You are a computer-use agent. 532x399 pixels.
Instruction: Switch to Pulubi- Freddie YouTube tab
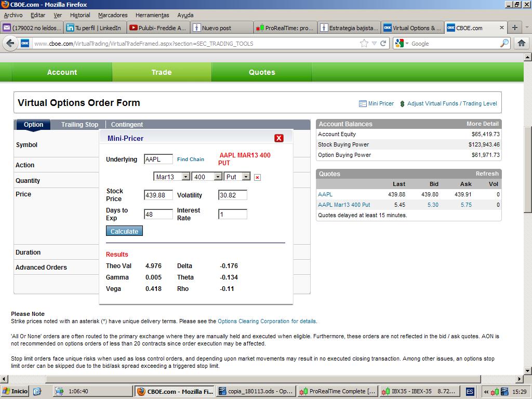[158, 28]
